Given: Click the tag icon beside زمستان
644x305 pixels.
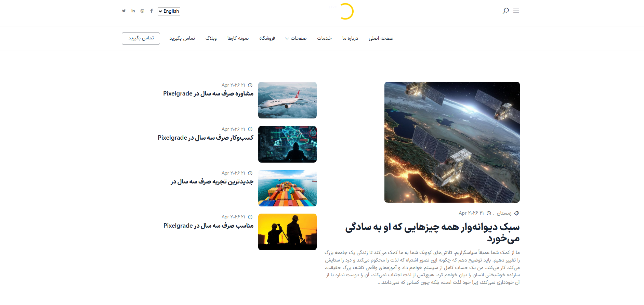Looking at the screenshot, I should click(x=517, y=213).
